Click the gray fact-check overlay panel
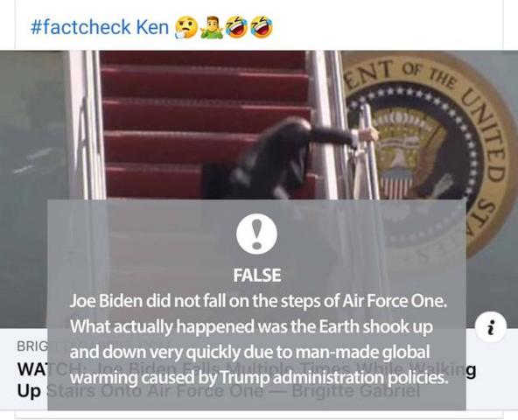This screenshot has width=518, height=420. pos(256,304)
